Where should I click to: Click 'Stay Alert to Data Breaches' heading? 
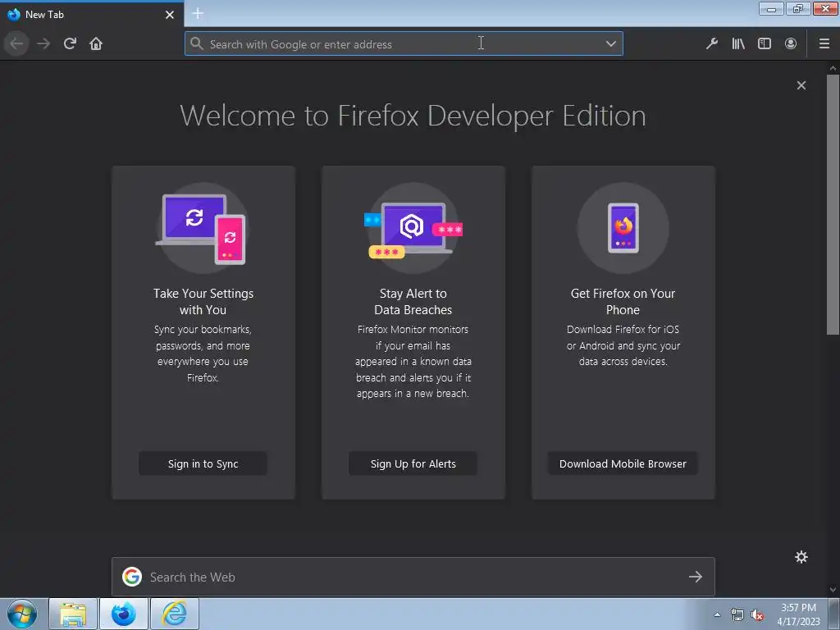[x=413, y=302]
